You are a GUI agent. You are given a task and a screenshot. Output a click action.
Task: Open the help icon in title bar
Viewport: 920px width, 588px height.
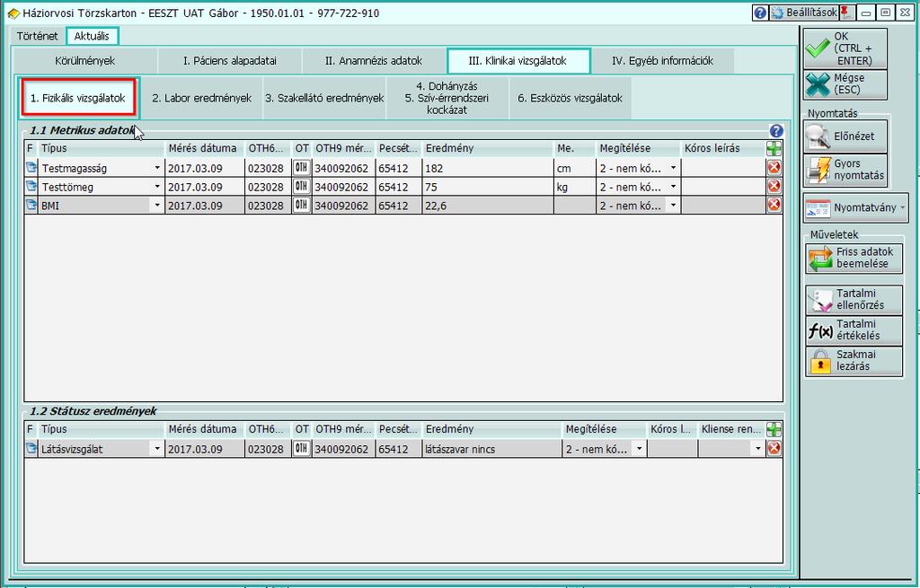pyautogui.click(x=760, y=13)
